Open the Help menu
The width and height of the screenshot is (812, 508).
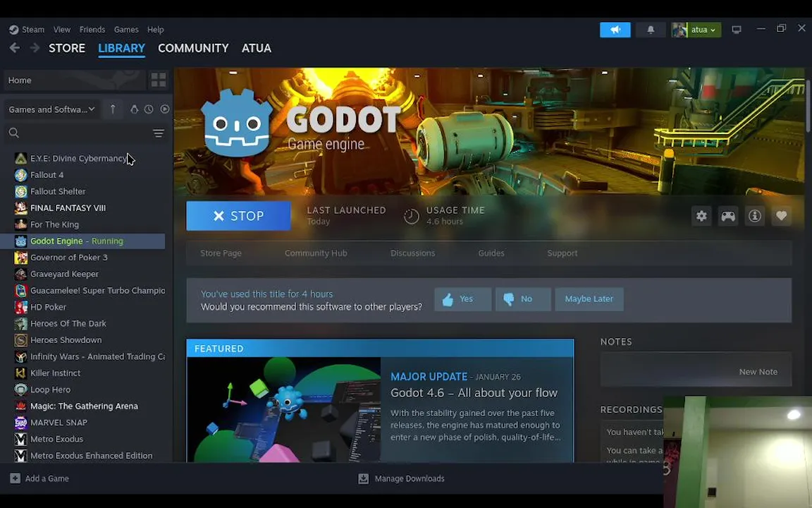coord(155,30)
